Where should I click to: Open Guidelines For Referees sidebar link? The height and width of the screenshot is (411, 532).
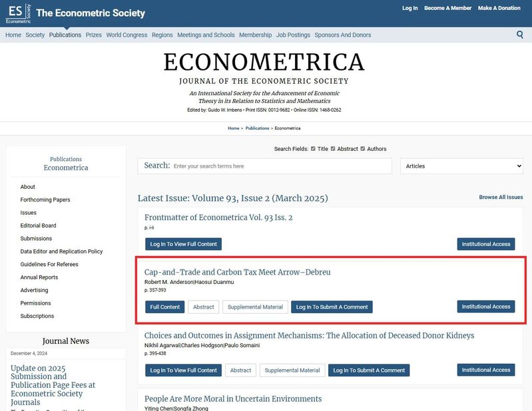[x=49, y=264]
